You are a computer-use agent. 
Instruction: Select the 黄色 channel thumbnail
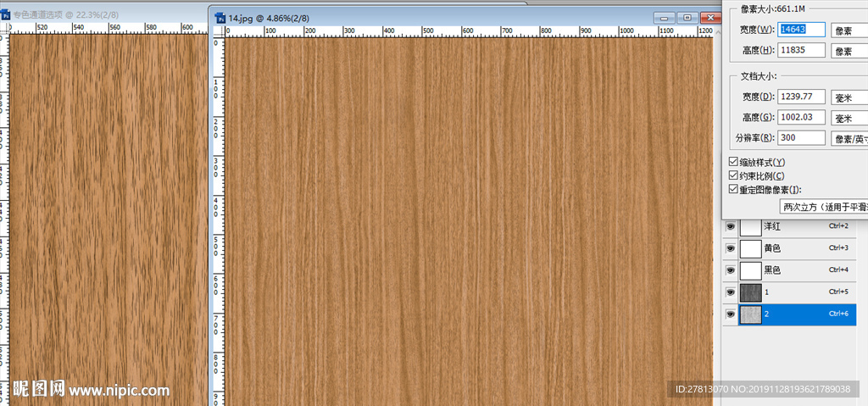(751, 248)
